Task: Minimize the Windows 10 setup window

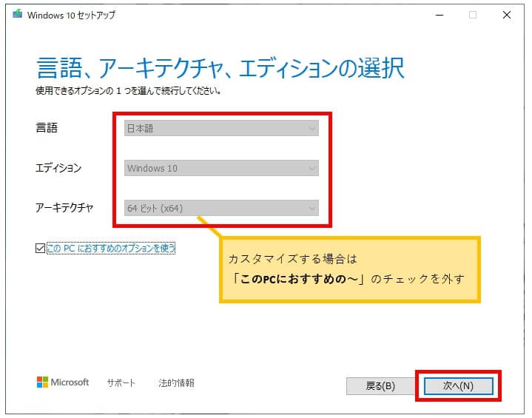Action: pyautogui.click(x=440, y=15)
